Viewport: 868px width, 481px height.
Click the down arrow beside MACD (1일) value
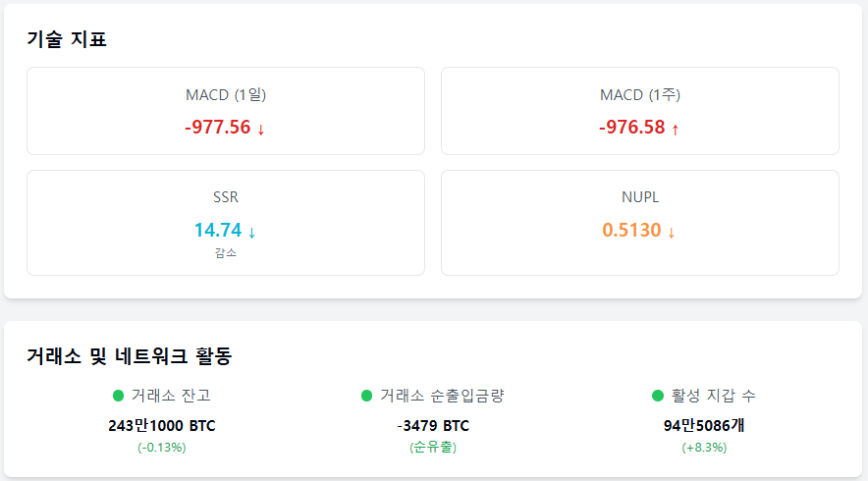click(x=261, y=129)
